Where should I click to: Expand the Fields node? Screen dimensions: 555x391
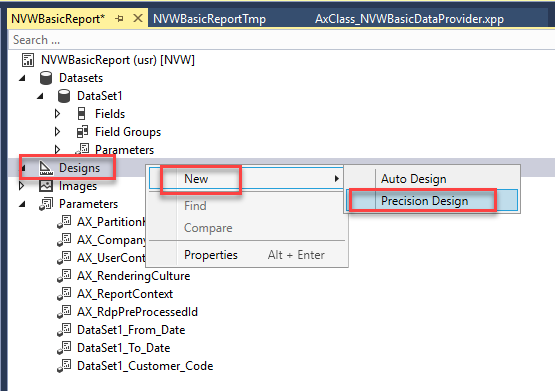(57, 114)
